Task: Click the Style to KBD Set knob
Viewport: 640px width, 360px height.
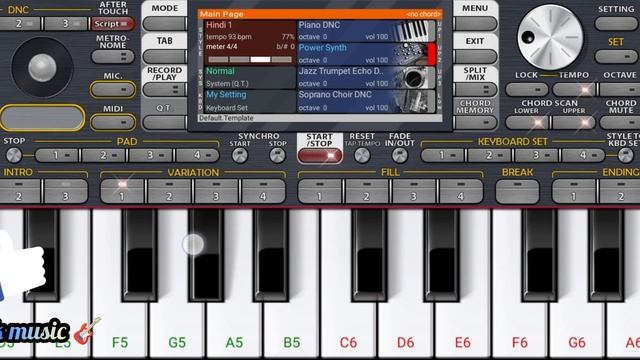Action: (625, 155)
